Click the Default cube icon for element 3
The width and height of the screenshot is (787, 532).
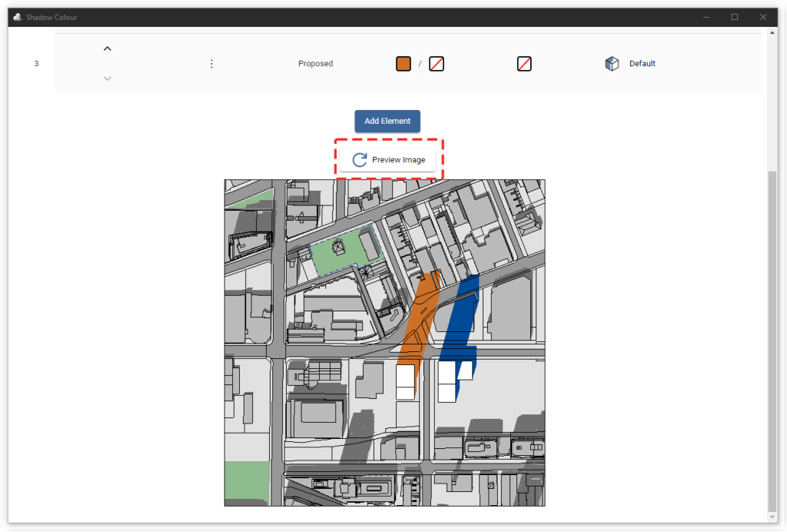[x=612, y=63]
